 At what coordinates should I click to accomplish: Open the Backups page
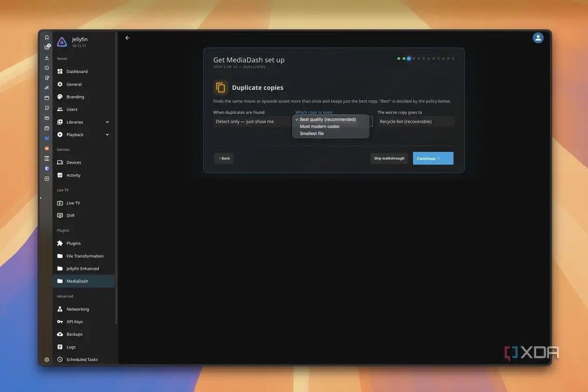click(x=84, y=334)
